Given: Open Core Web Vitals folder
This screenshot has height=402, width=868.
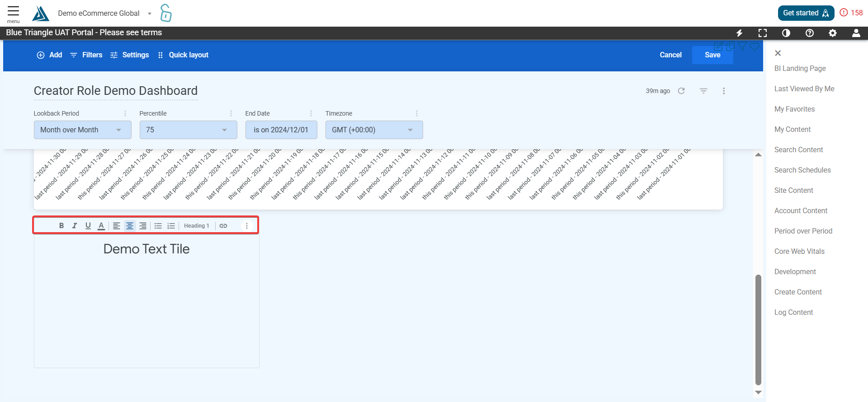Looking at the screenshot, I should pos(799,252).
